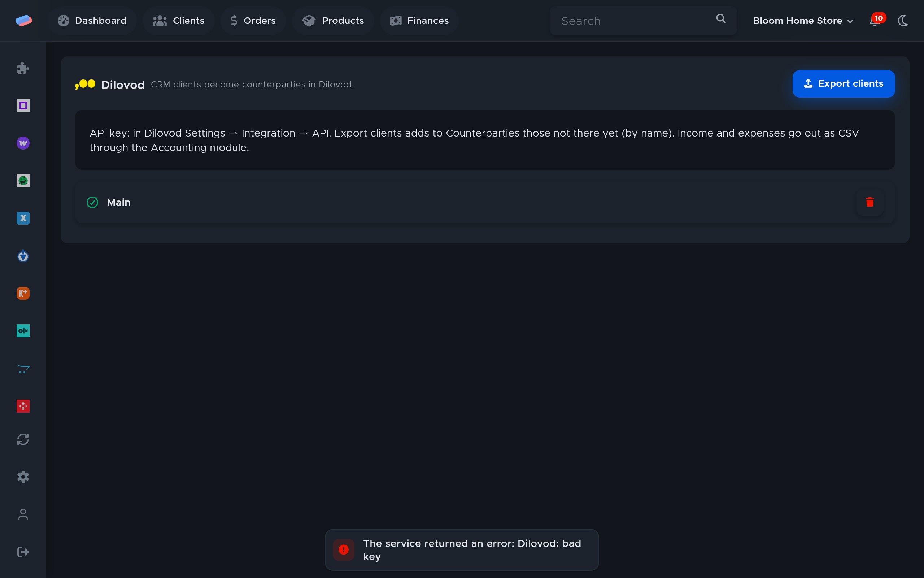Image resolution: width=924 pixels, height=578 pixels.
Task: Select the Main connection row
Action: [485, 202]
